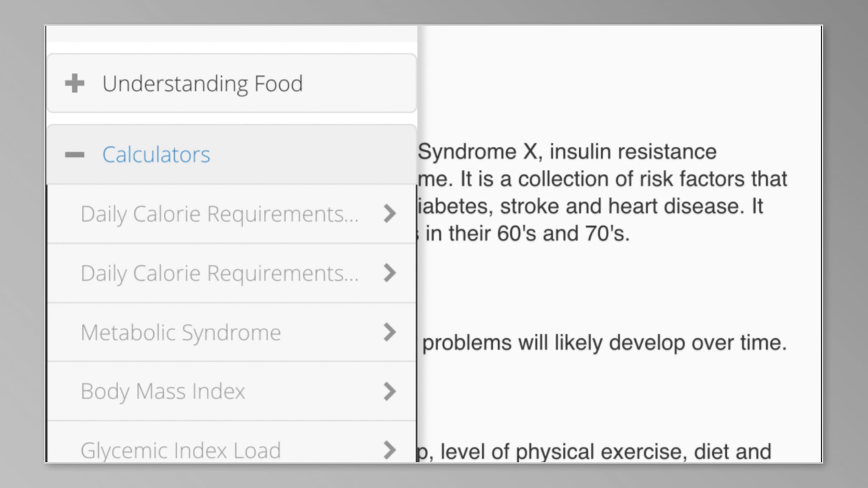Click the minus icon beside Calculators

(75, 155)
